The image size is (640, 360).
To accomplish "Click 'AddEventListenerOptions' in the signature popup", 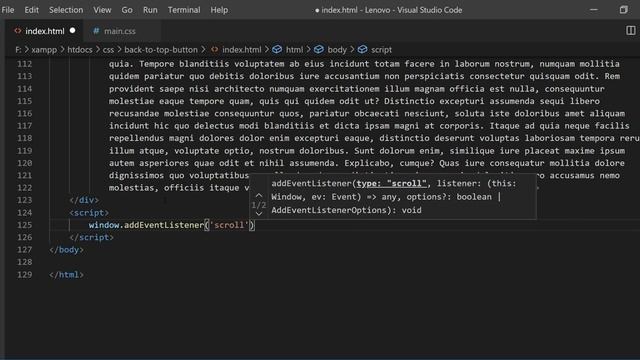I will click(329, 210).
